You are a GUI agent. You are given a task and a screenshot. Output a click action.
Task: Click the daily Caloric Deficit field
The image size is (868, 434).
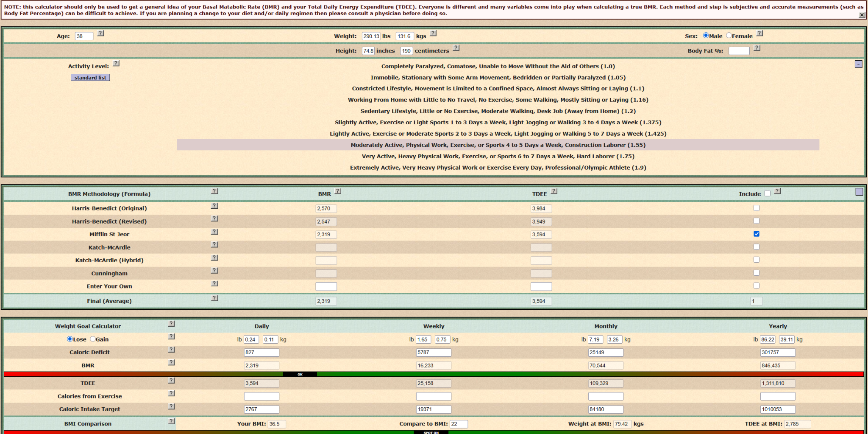point(262,353)
